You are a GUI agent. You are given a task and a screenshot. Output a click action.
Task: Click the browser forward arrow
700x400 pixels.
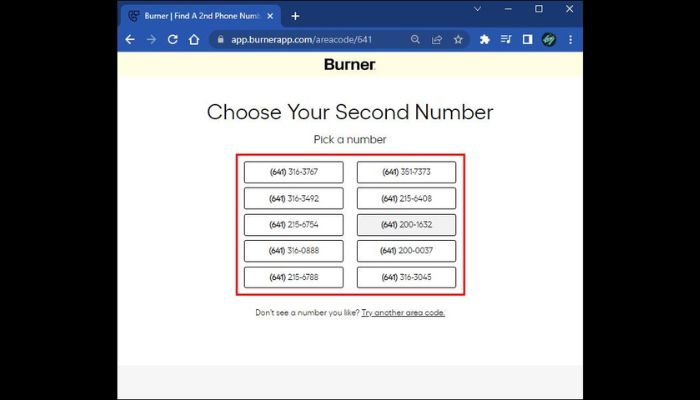click(x=151, y=40)
